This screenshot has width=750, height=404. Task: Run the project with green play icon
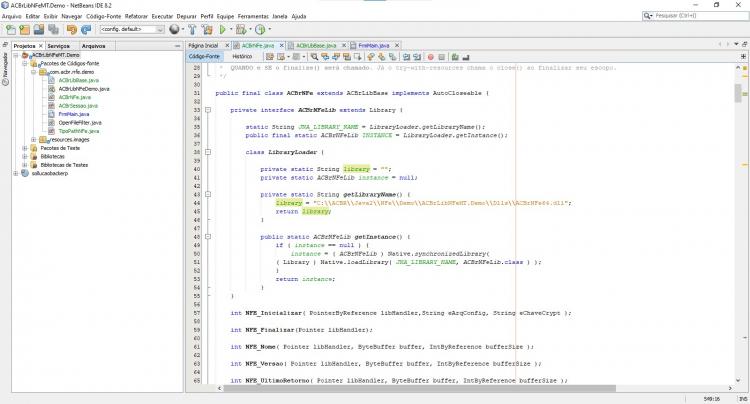(x=222, y=30)
